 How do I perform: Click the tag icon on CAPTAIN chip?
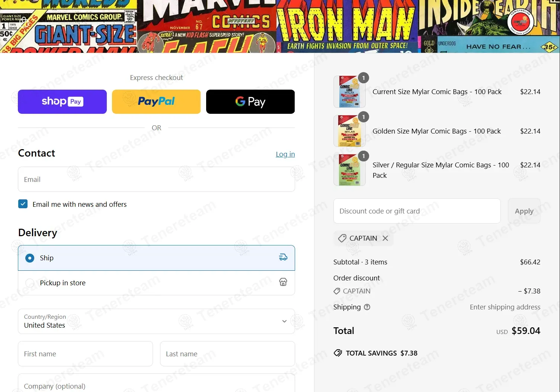[x=342, y=238]
